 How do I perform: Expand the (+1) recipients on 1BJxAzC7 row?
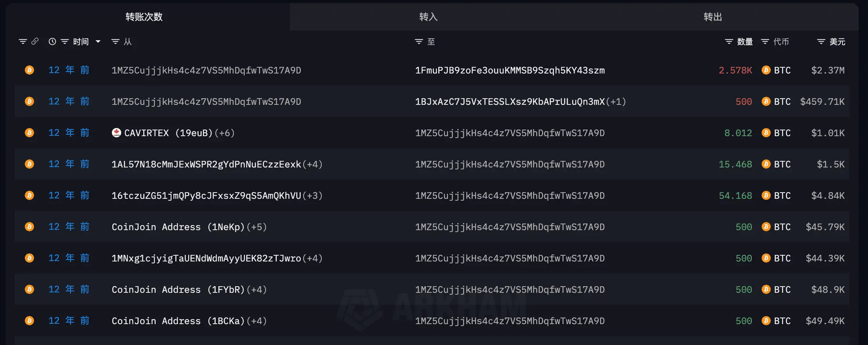[616, 102]
